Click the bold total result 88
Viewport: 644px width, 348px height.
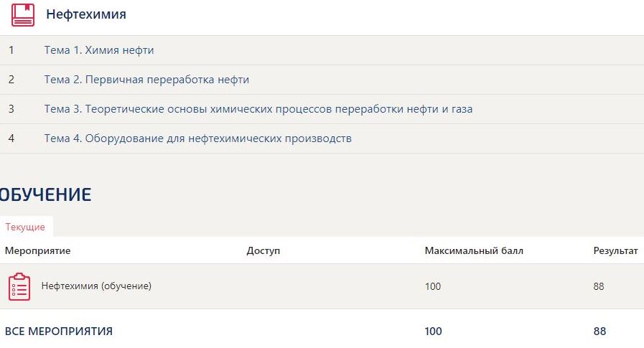599,331
